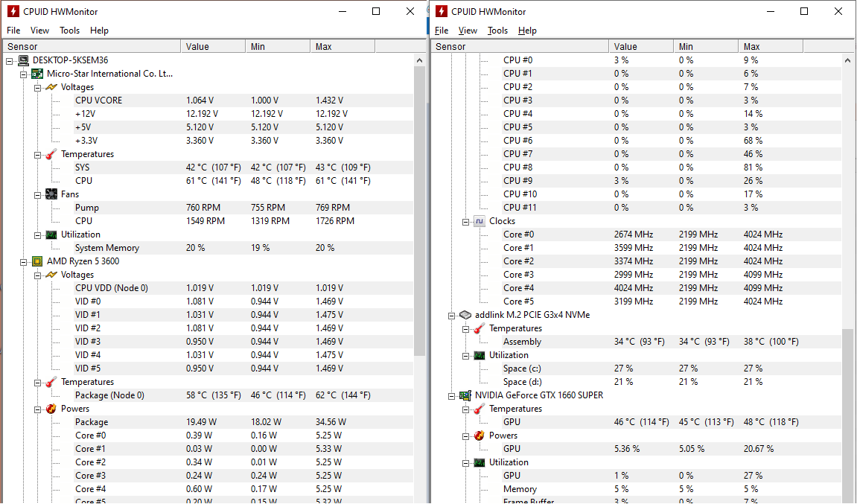The width and height of the screenshot is (857, 504).
Task: Click the addlink Temperatures thermometer icon
Action: tap(480, 328)
